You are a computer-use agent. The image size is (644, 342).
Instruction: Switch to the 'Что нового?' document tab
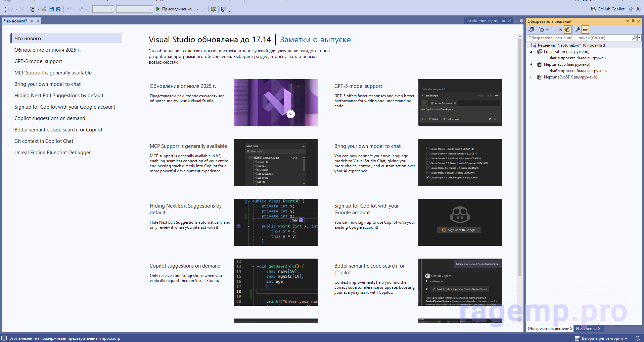[15, 21]
